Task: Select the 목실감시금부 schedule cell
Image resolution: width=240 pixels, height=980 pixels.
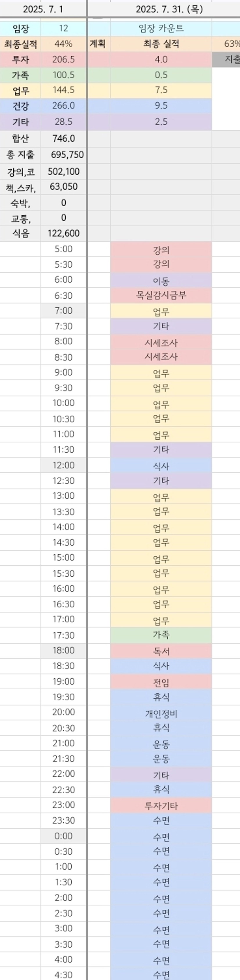Action: pos(161,295)
